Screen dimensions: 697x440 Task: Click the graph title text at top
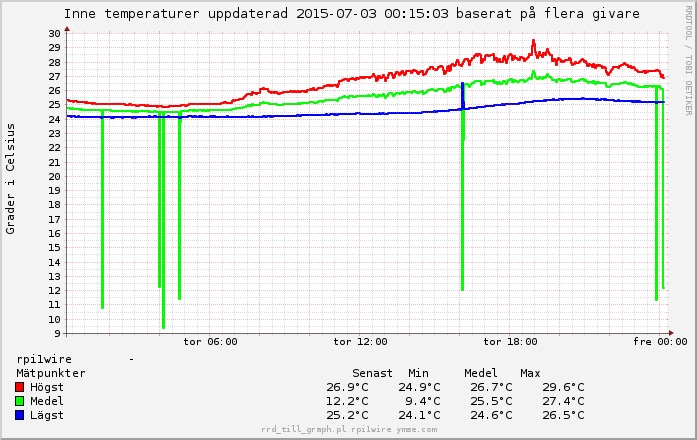click(351, 14)
